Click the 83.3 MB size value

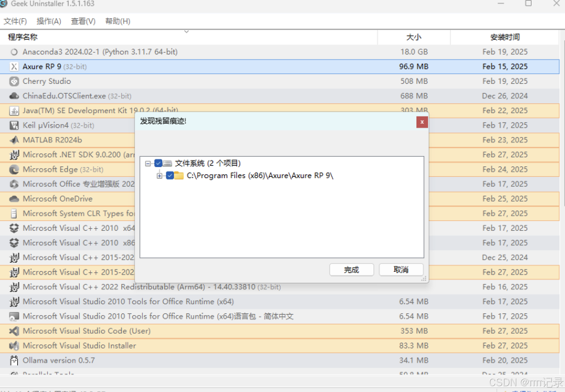point(414,346)
